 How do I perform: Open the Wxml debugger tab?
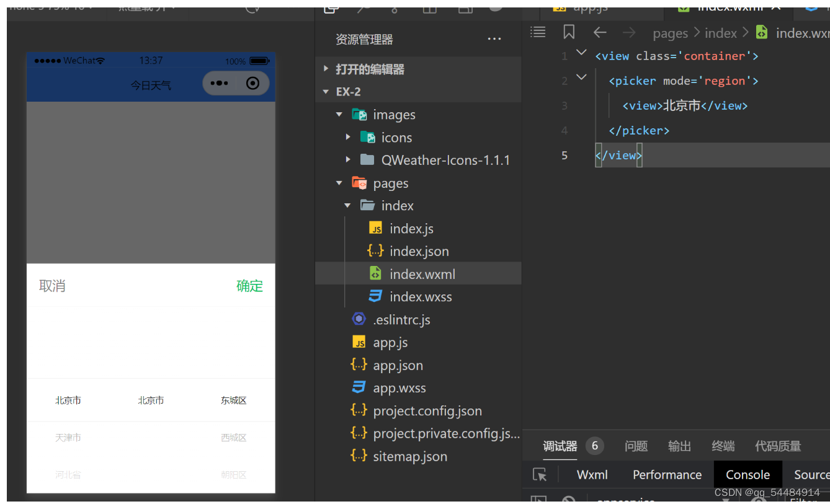click(x=592, y=475)
